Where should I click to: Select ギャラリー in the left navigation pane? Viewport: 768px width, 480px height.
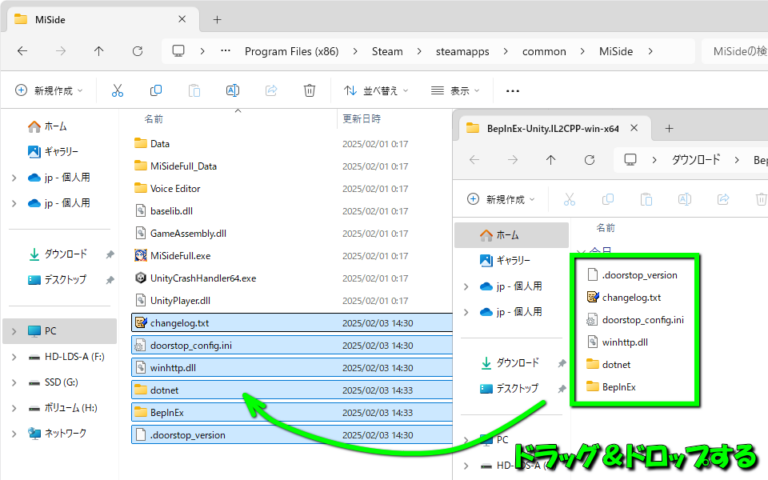[63, 151]
